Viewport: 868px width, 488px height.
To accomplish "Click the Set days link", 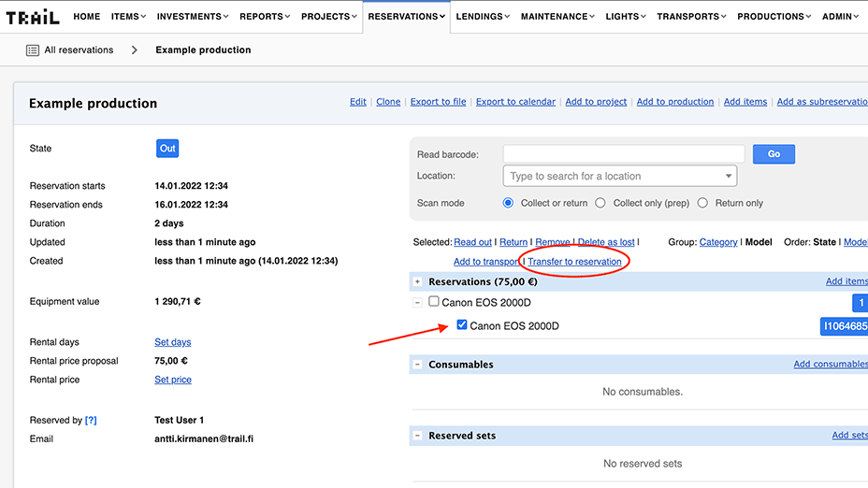I will 173,342.
